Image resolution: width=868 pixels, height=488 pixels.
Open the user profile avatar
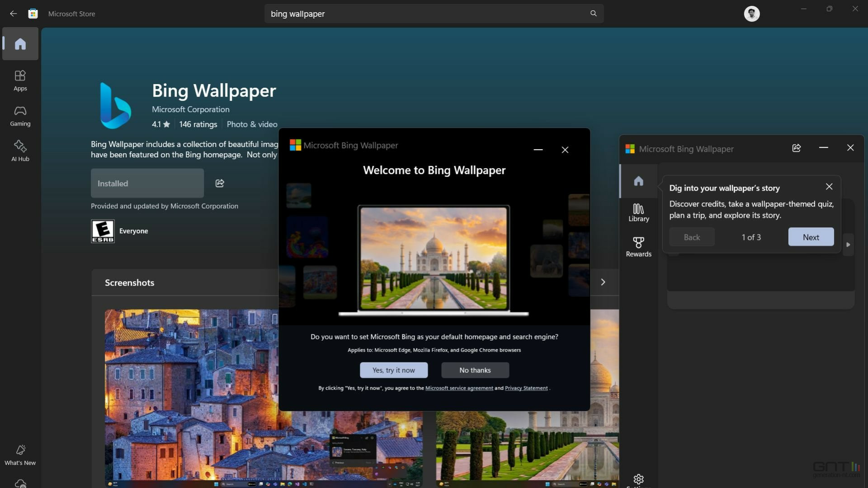coord(751,14)
